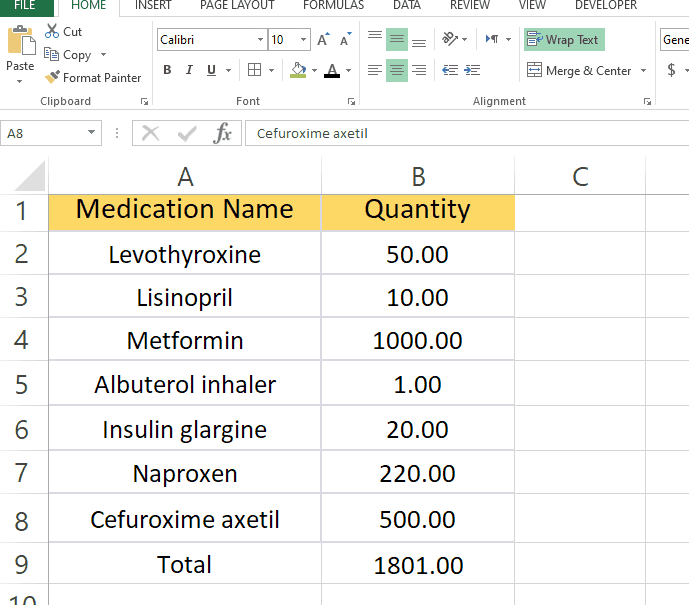This screenshot has height=605, width=689.
Task: Switch to the REVIEW tab
Action: pyautogui.click(x=470, y=6)
